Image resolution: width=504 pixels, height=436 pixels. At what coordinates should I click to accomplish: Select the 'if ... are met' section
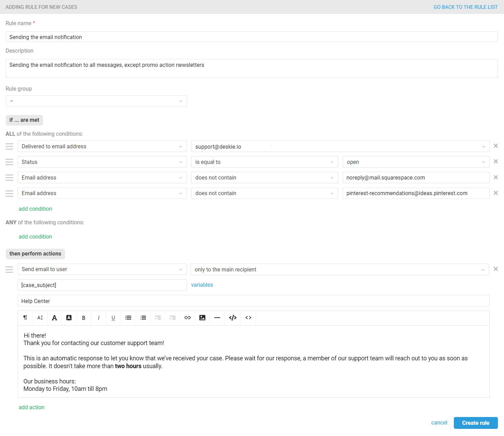click(24, 120)
